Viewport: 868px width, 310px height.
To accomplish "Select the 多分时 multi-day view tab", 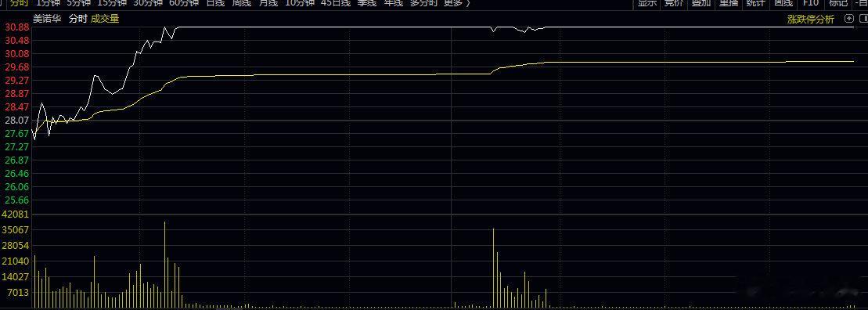I will (423, 3).
